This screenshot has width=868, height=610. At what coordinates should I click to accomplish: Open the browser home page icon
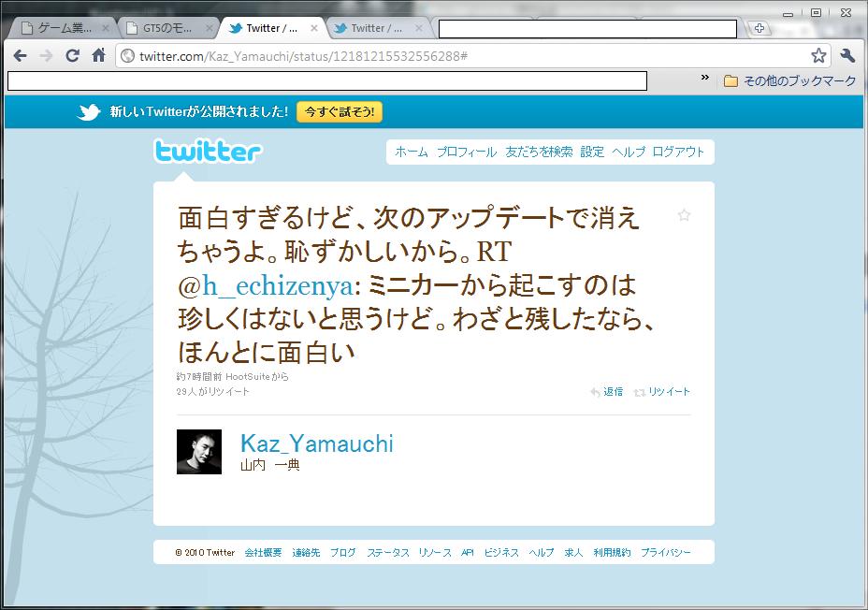tap(98, 55)
